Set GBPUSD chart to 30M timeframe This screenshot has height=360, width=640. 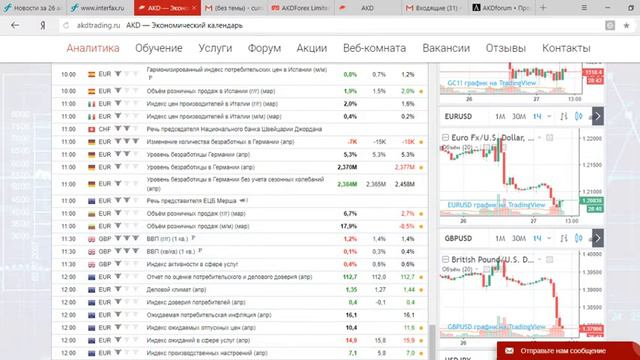click(x=519, y=238)
